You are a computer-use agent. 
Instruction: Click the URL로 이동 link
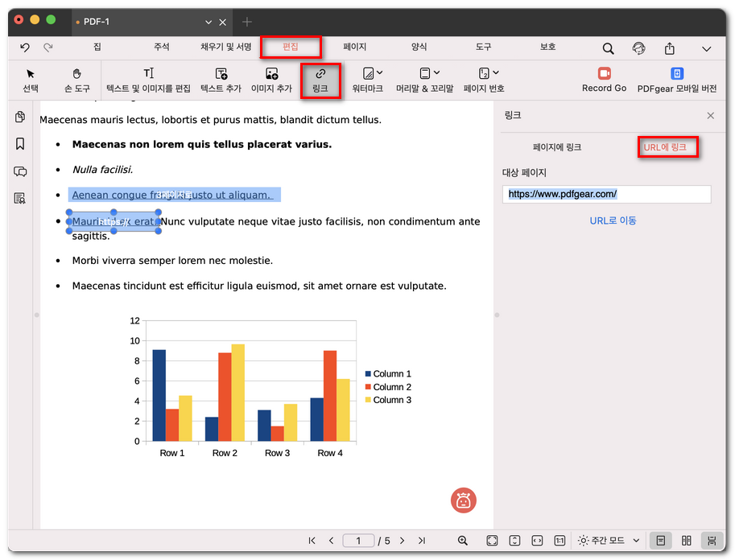coord(613,220)
